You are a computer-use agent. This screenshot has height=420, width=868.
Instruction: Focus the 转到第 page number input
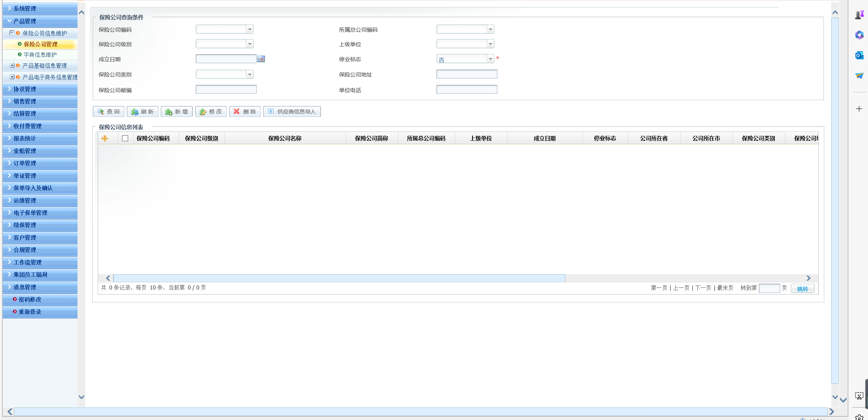pos(769,288)
